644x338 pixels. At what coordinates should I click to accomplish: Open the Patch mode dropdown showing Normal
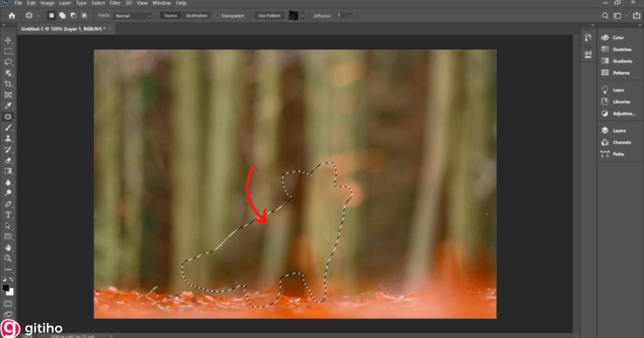click(x=132, y=16)
